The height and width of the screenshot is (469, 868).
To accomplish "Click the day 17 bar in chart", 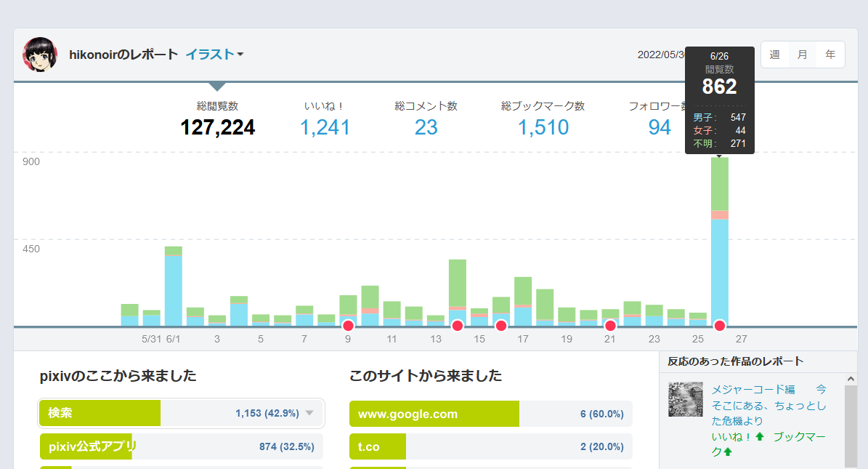I will [x=523, y=302].
